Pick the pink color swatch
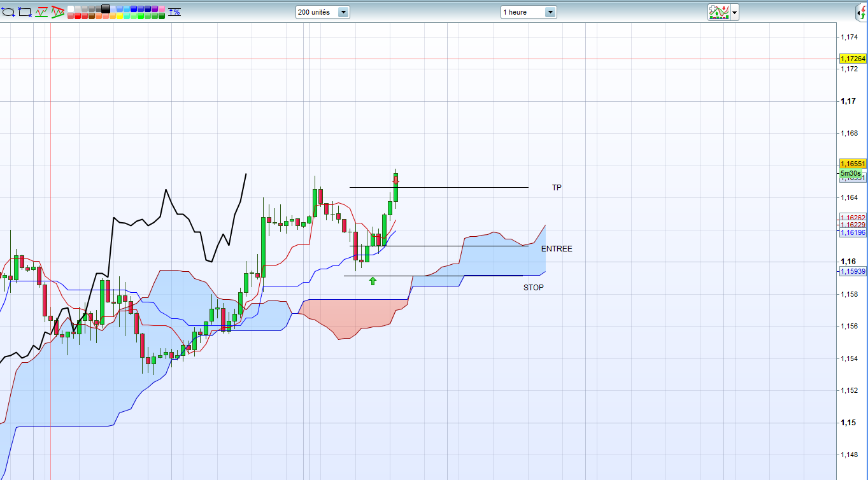This screenshot has width=868, height=480. pyautogui.click(x=162, y=9)
